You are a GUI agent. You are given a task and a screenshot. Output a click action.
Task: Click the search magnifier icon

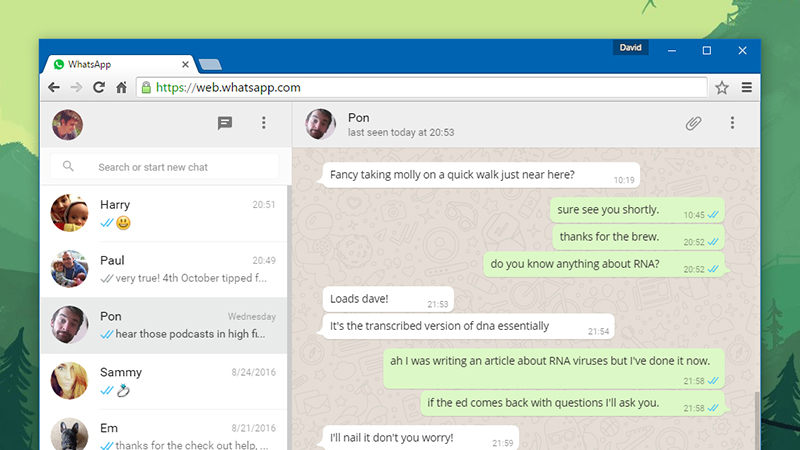(x=68, y=166)
